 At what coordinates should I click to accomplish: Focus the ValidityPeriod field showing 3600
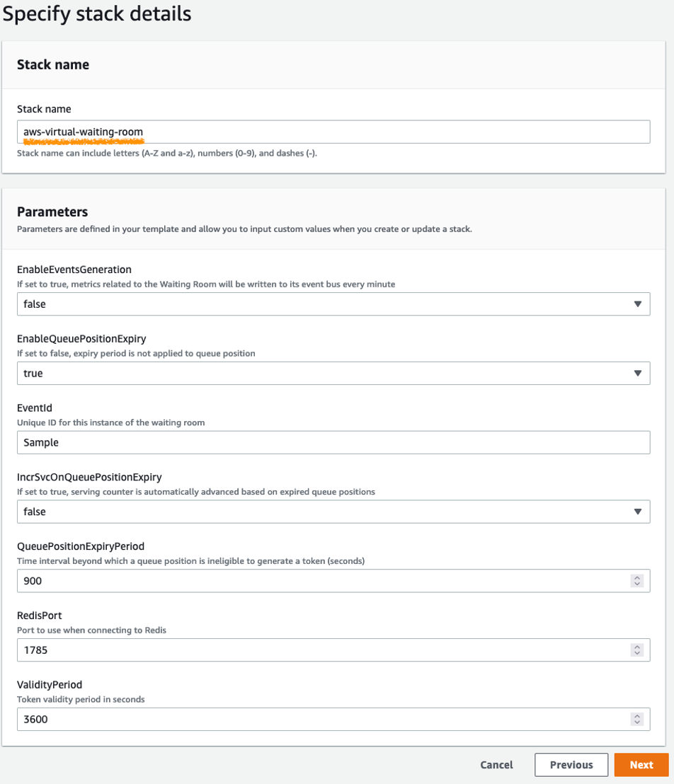point(319,719)
